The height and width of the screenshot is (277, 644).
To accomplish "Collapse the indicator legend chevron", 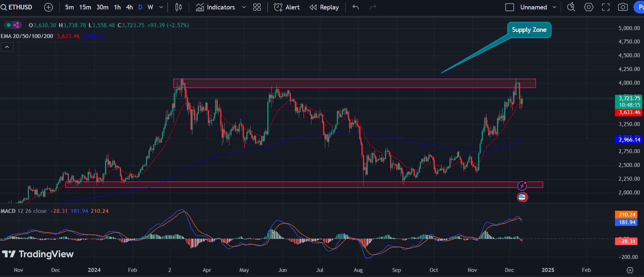I will pos(7,47).
